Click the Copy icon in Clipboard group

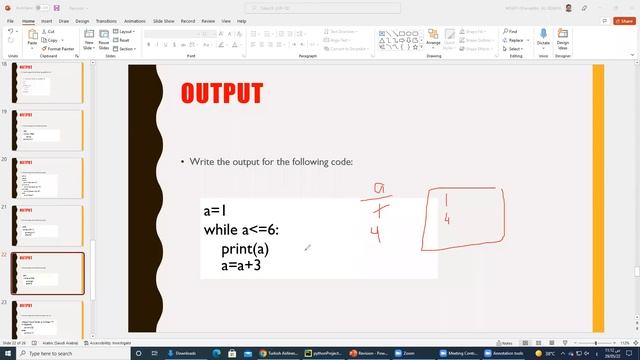pos(44,40)
